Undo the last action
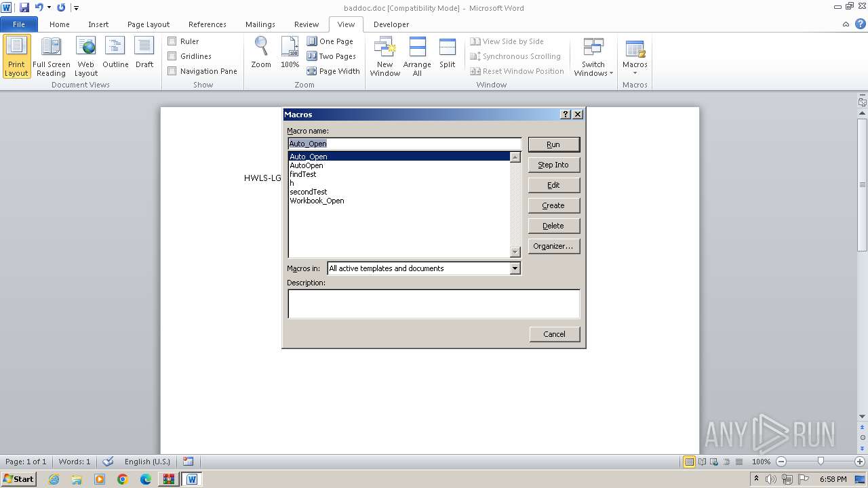The width and height of the screenshot is (868, 488). 39,7
